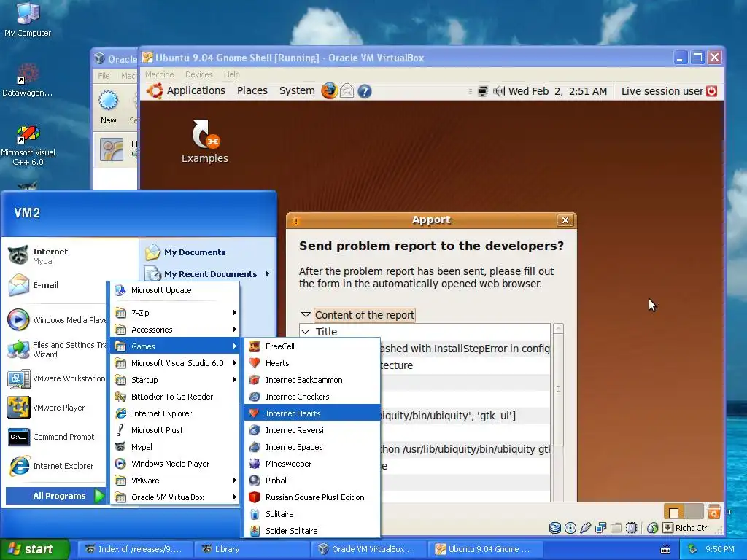
Task: Open Microsoft Plus! entry
Action: tap(175, 430)
